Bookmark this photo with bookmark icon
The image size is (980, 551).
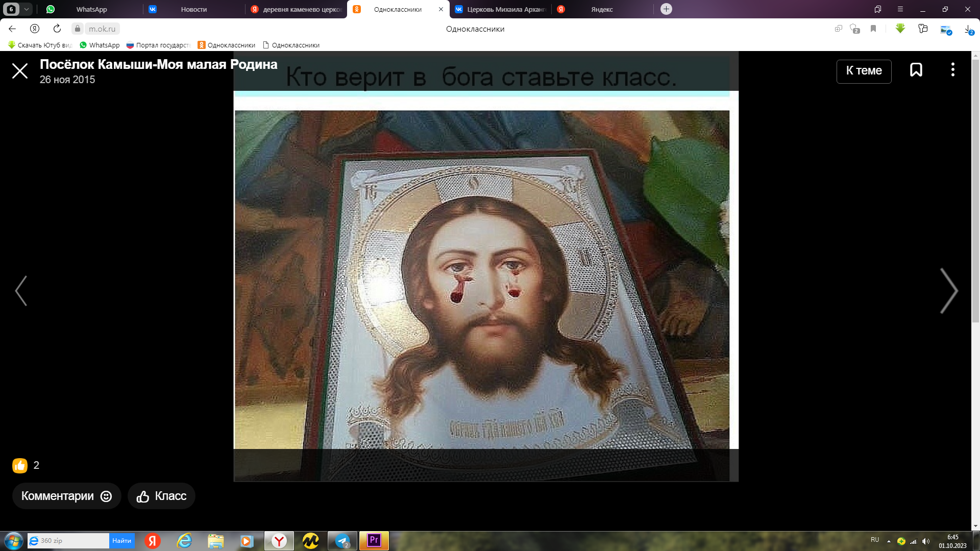tap(916, 70)
